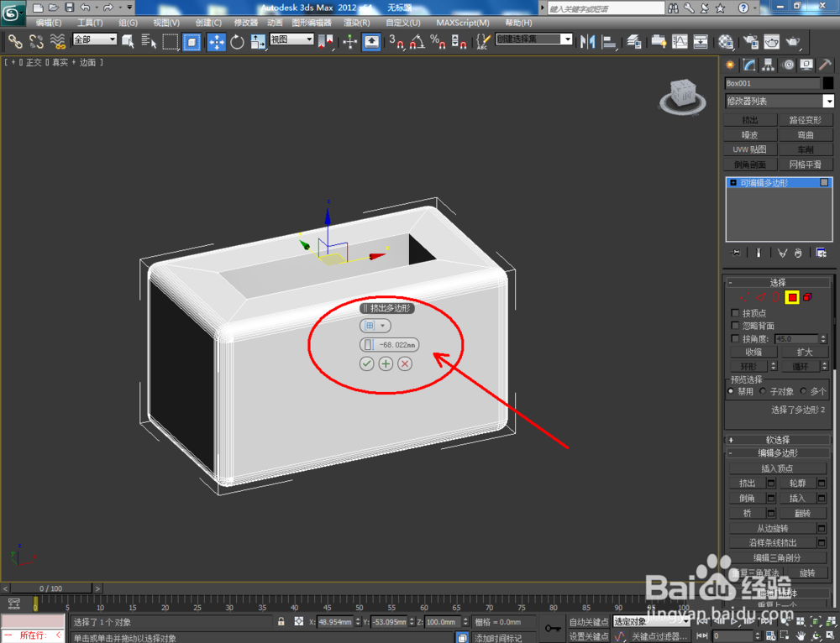Open the Curve Editor icon
The image size is (840, 643).
pos(680,41)
